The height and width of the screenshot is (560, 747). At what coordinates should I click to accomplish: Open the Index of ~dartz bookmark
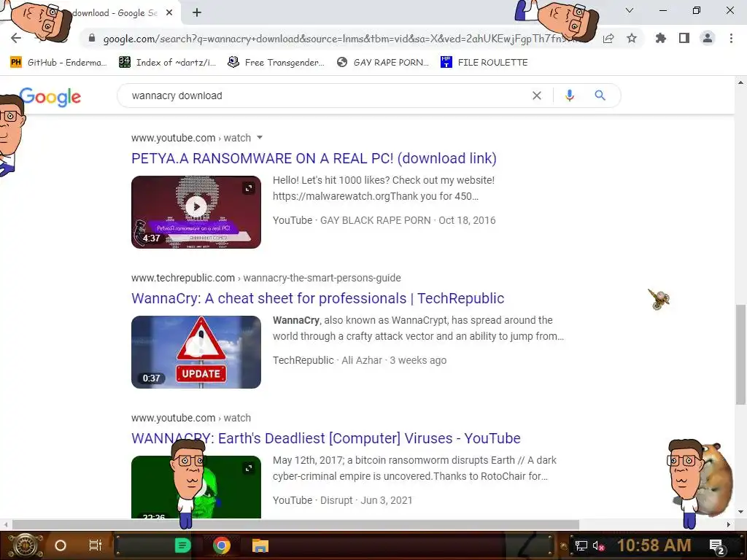pyautogui.click(x=167, y=63)
